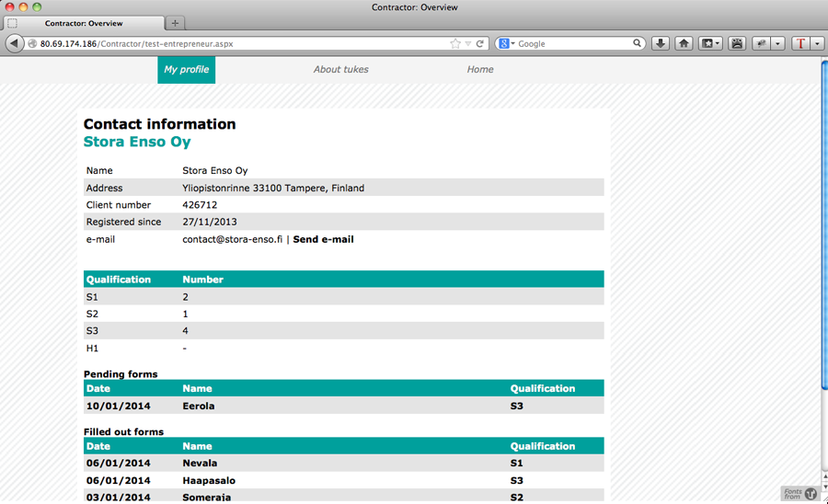The image size is (828, 504).
Task: Navigate to the Home menu item
Action: 479,70
